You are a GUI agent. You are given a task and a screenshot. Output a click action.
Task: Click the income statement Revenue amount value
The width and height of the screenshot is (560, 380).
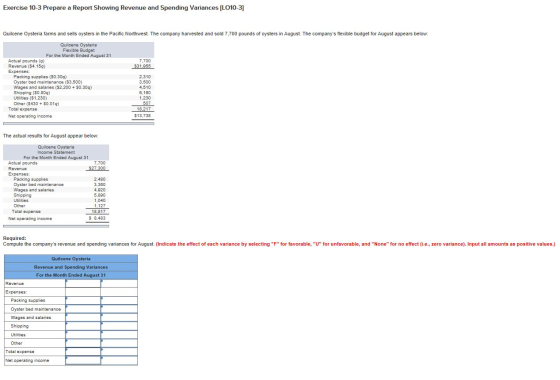(x=97, y=168)
